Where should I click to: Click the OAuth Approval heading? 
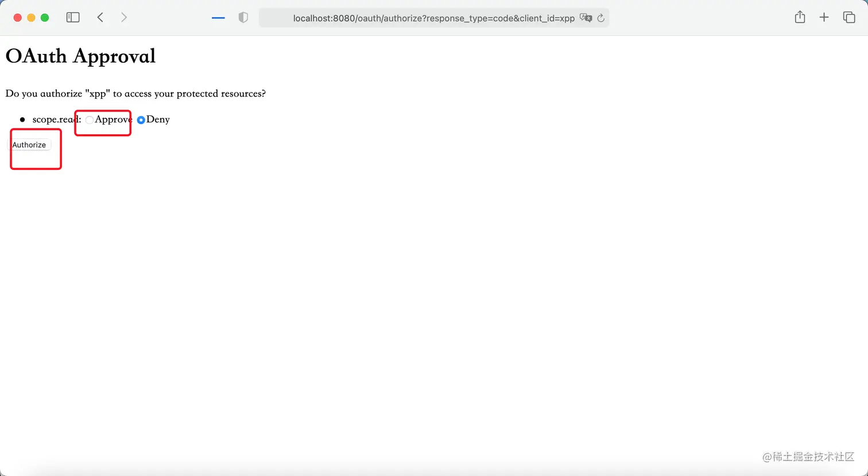point(80,56)
